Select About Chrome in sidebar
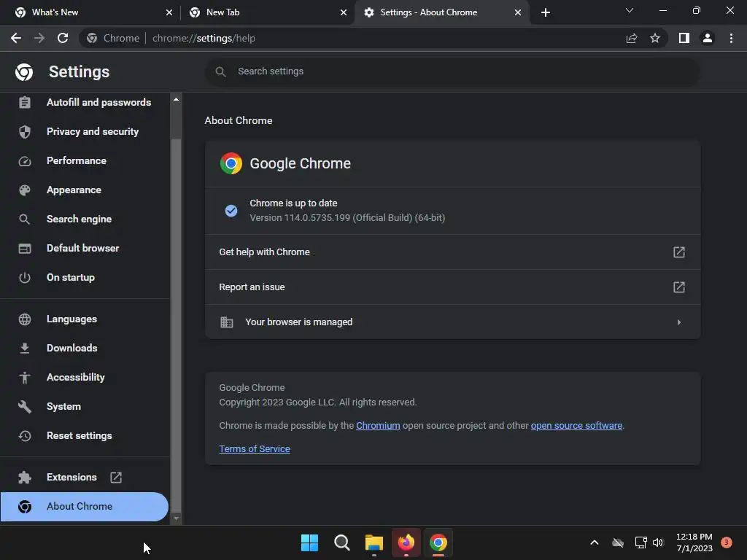747x560 pixels. 85,507
